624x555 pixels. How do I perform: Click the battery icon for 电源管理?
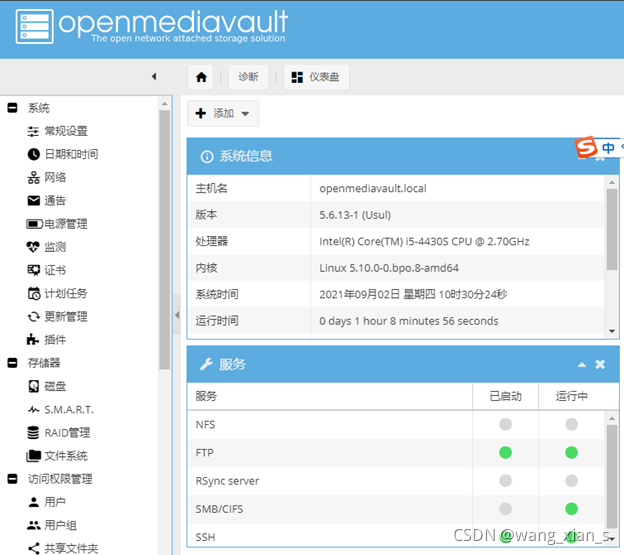pyautogui.click(x=35, y=224)
